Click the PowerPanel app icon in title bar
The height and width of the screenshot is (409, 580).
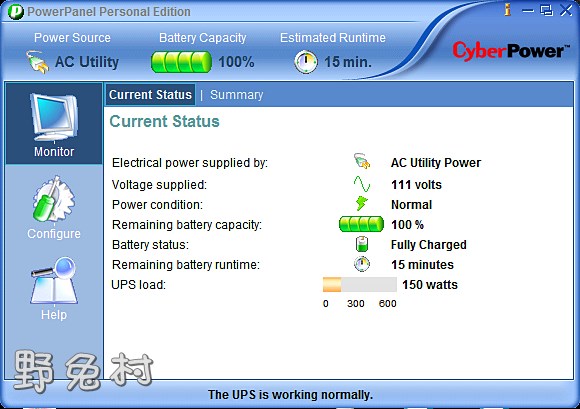coord(16,12)
